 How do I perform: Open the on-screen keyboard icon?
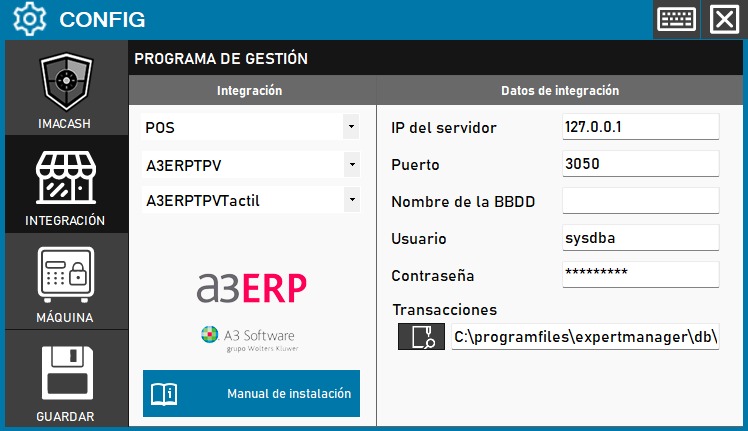(x=676, y=19)
